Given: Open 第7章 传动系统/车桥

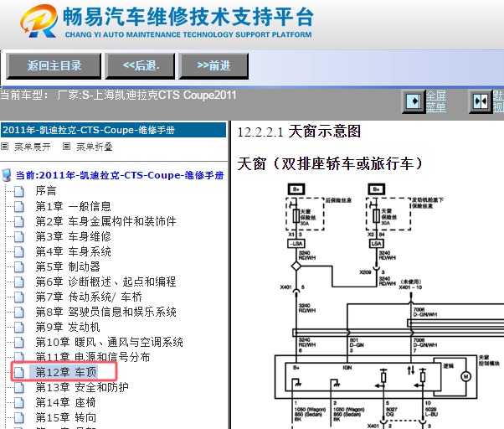Looking at the screenshot, I should [89, 297].
